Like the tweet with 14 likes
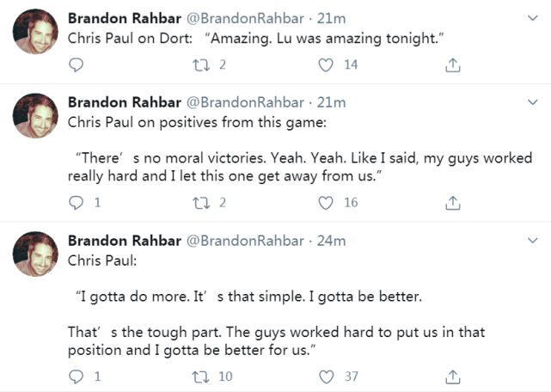The height and width of the screenshot is (392, 551). click(326, 65)
